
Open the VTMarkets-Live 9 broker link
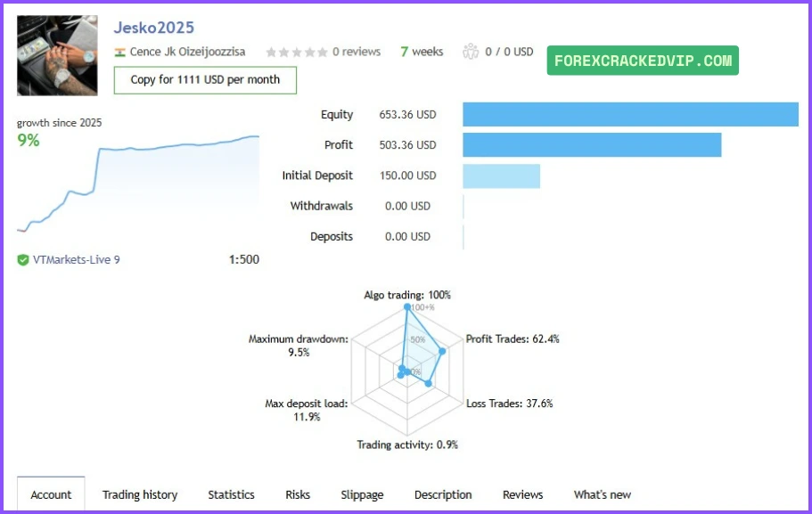click(x=76, y=260)
